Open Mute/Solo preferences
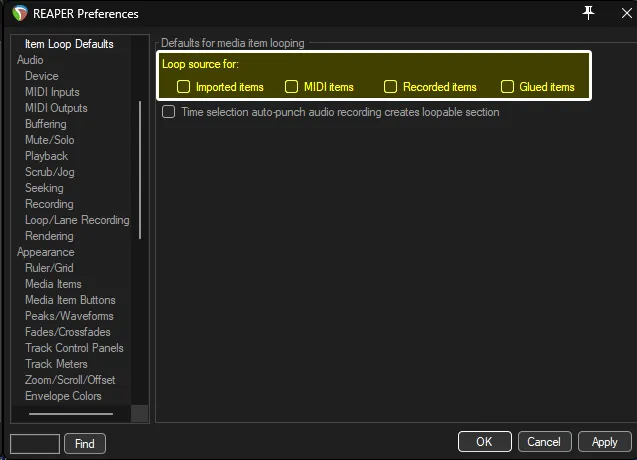 tap(50, 140)
